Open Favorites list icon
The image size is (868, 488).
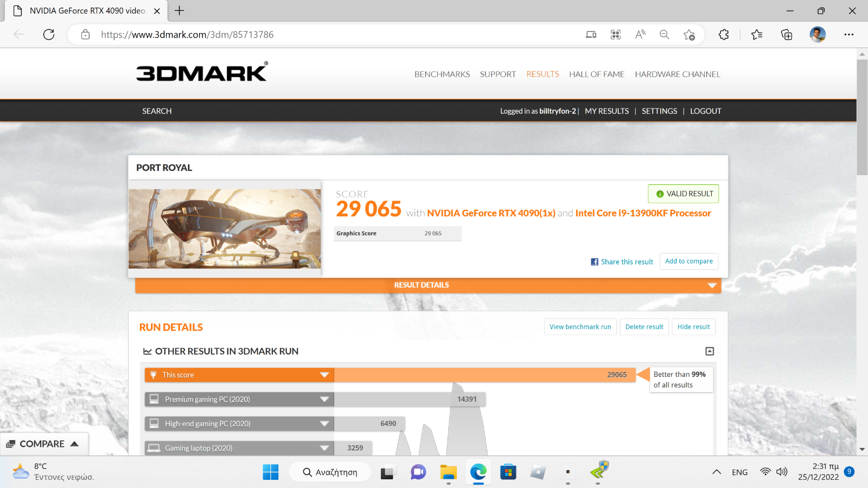757,35
